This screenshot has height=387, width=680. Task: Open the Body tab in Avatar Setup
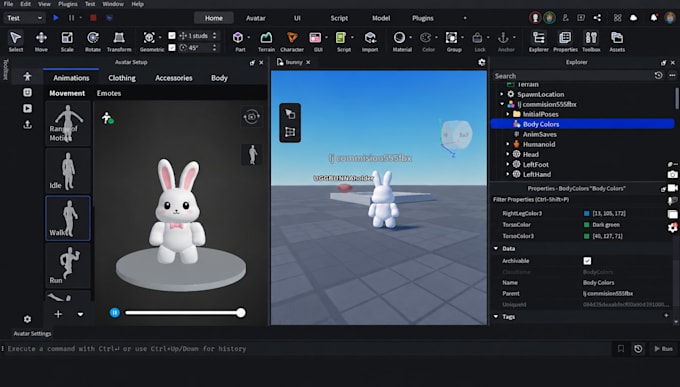219,78
